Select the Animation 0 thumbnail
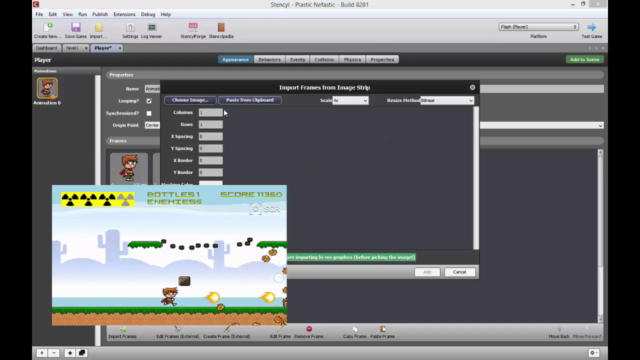 click(x=47, y=89)
